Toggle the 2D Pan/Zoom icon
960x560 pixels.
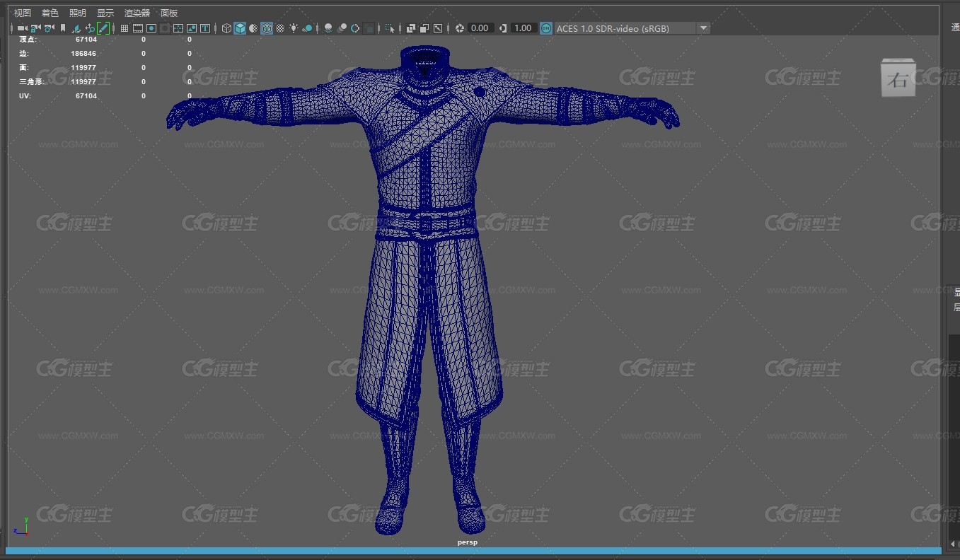[x=90, y=28]
